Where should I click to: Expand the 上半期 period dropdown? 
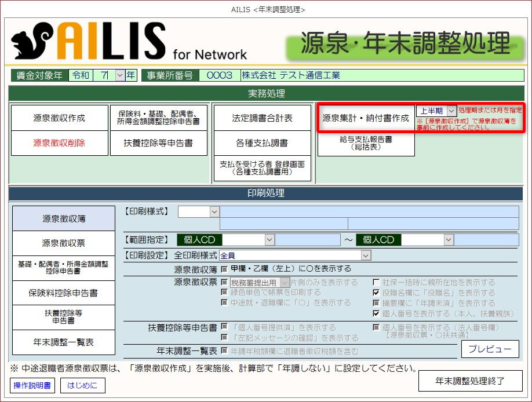tap(451, 111)
